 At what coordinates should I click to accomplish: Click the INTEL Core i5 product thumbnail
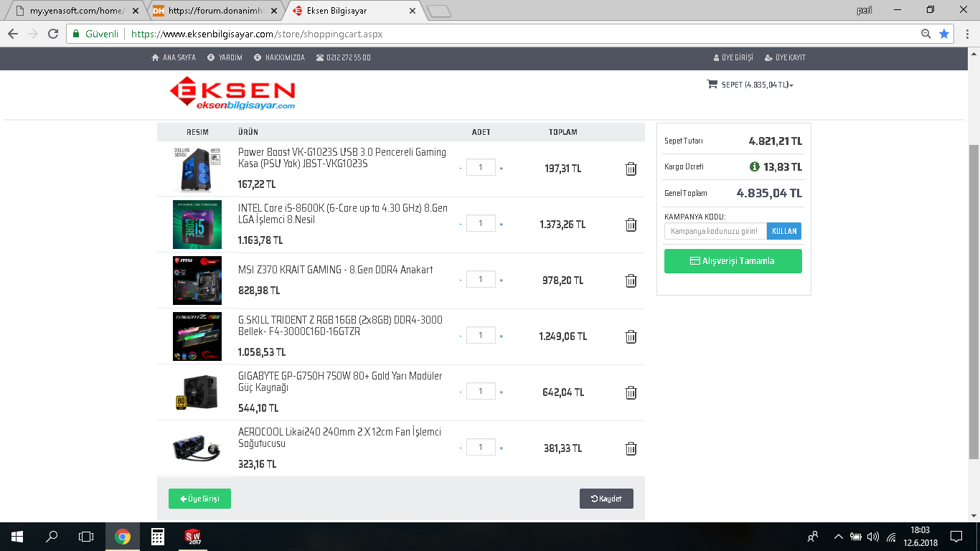(197, 225)
